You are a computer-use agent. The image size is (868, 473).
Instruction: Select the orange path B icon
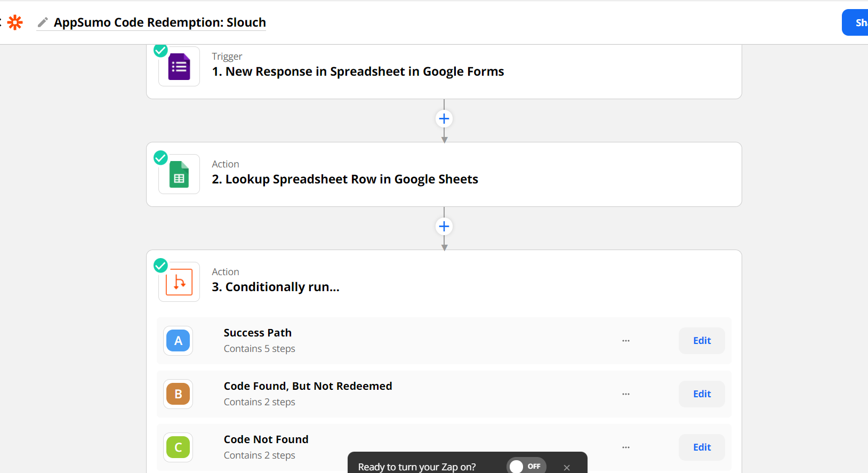tap(178, 394)
